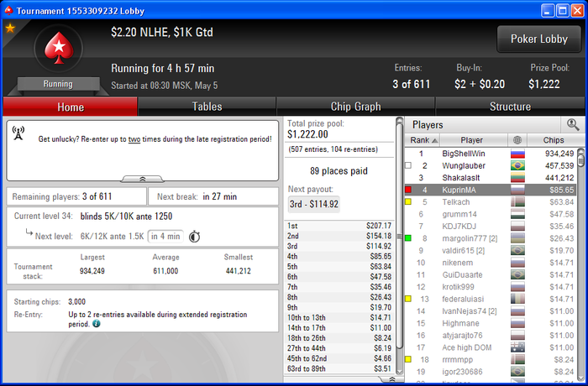Click the 3rd - $114.92 next payout
The height and width of the screenshot is (386, 588).
pos(314,204)
